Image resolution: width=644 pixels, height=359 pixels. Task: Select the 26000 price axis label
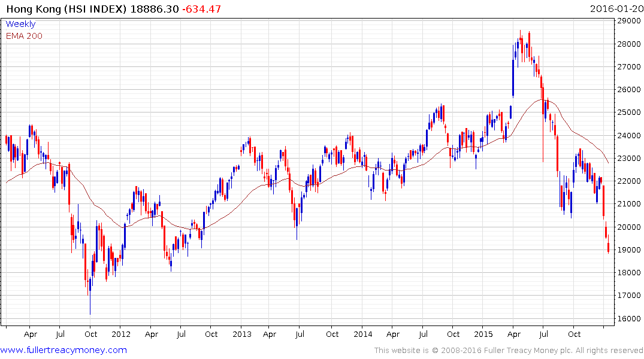click(x=629, y=89)
